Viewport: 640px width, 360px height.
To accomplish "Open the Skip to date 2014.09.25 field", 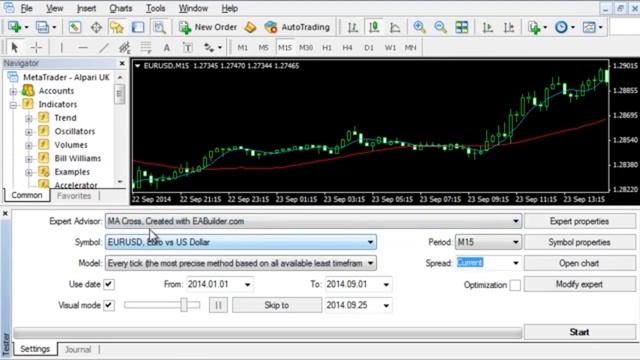I will click(x=358, y=305).
